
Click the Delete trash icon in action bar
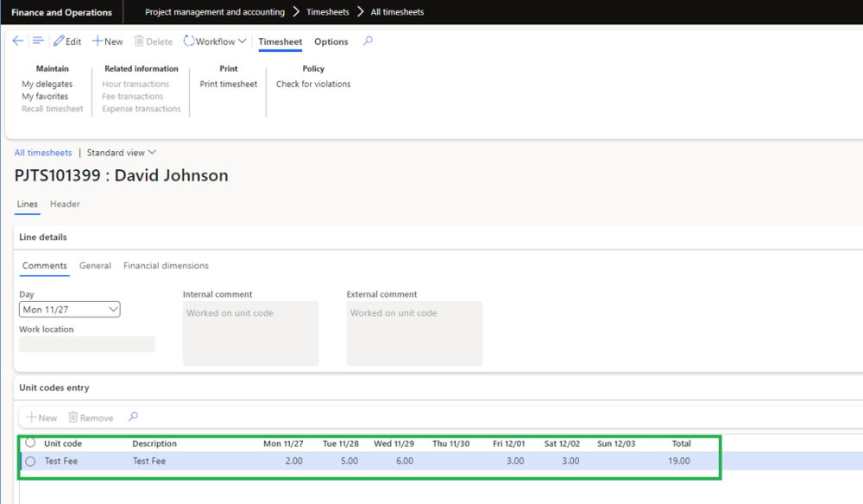click(x=139, y=41)
